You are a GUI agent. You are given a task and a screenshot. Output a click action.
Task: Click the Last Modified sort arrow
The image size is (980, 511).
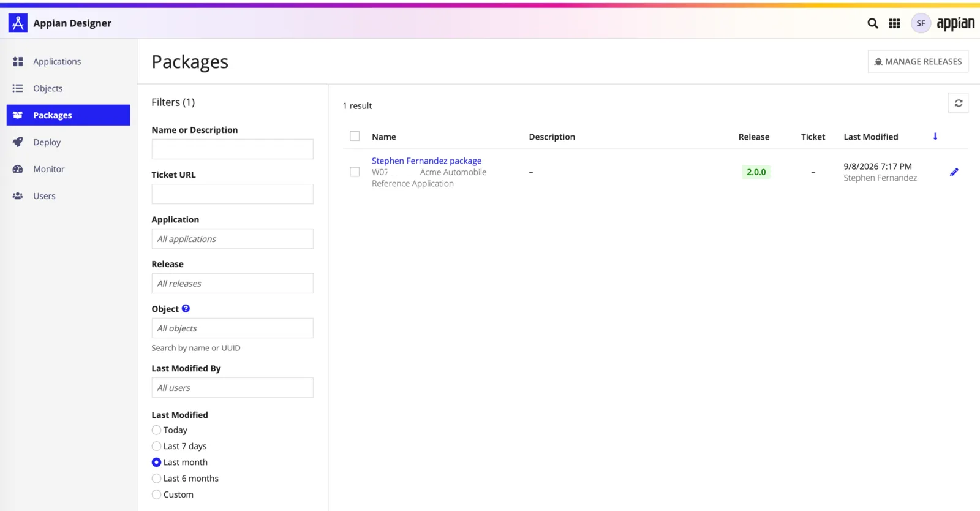point(935,137)
